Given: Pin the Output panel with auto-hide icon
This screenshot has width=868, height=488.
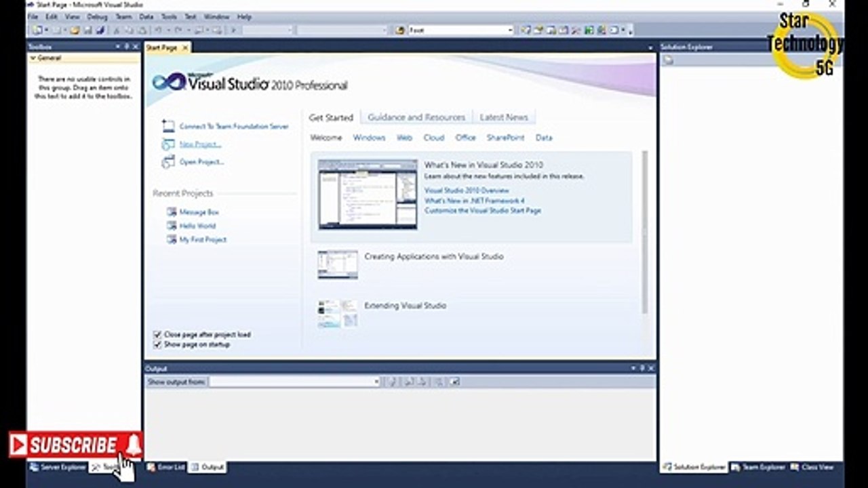Looking at the screenshot, I should point(642,368).
